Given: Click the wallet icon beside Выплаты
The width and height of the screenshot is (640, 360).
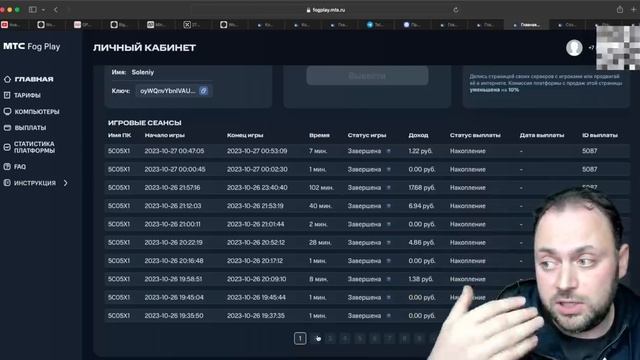Looking at the screenshot, I should coord(7,128).
